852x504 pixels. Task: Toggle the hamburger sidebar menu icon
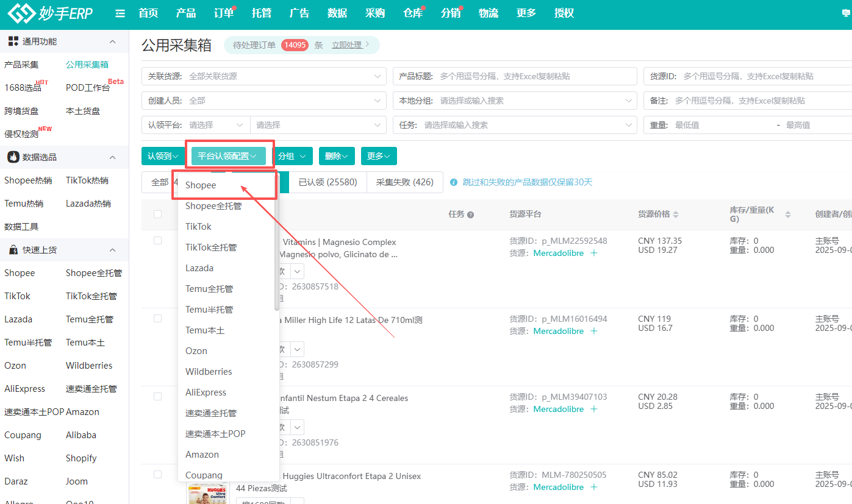(x=120, y=13)
